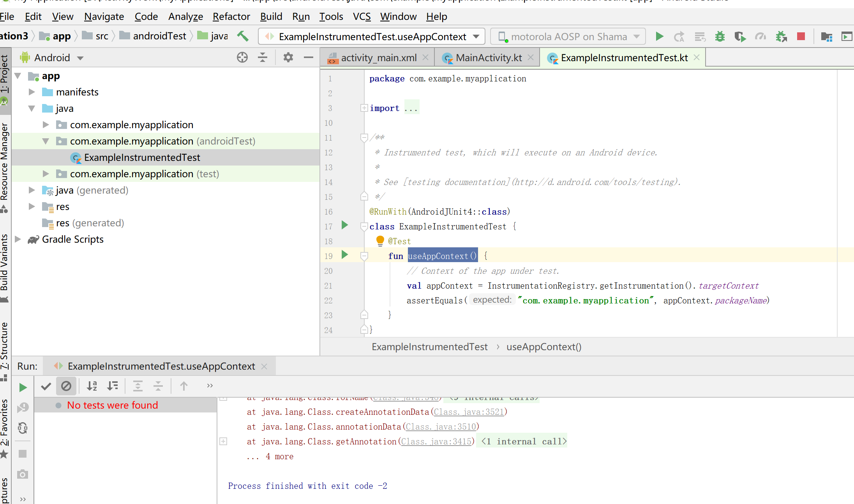
Task: Stop the running process red square
Action: [x=801, y=37]
